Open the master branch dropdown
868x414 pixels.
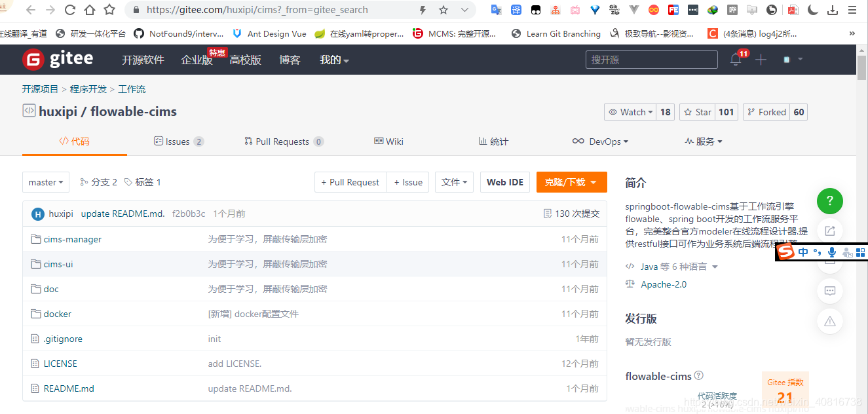click(46, 182)
